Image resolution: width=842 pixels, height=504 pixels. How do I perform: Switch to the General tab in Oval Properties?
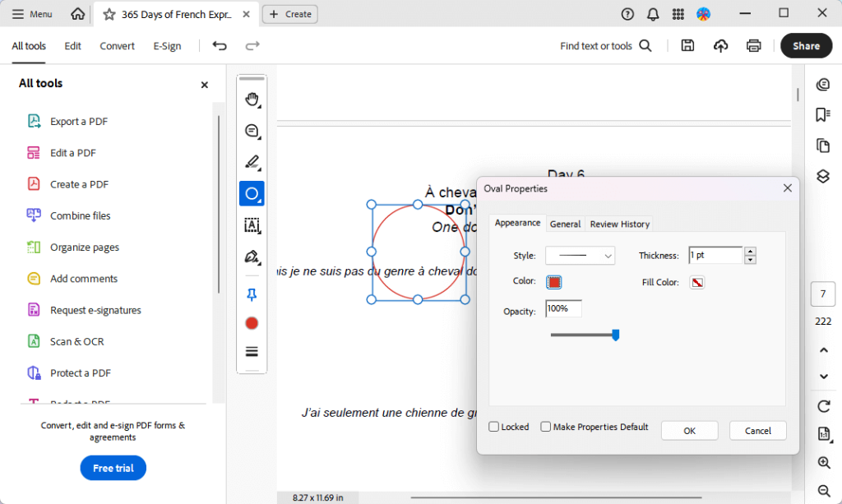coord(565,223)
